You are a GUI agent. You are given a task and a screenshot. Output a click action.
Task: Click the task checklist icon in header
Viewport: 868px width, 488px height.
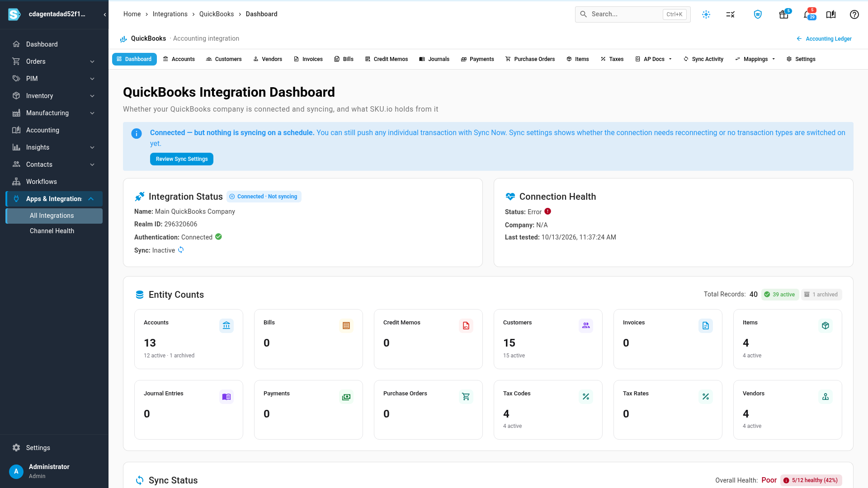pyautogui.click(x=731, y=14)
